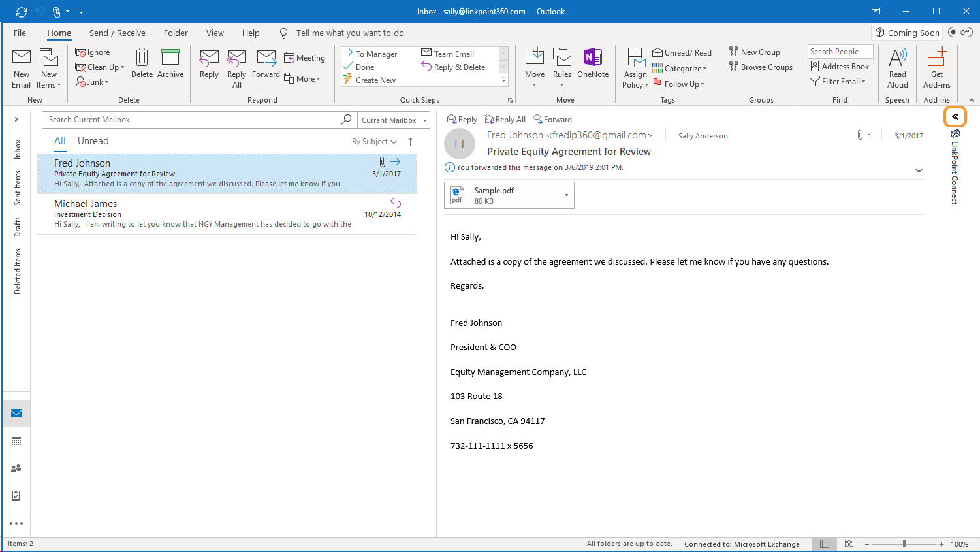Screen dimensions: 980x552
Task: Expand the folder pane arrow
Action: pos(16,119)
